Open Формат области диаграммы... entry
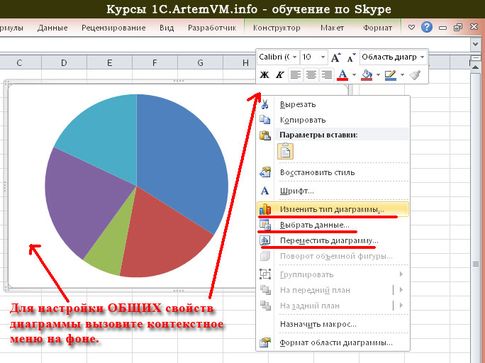The width and height of the screenshot is (485, 363). coord(333,342)
